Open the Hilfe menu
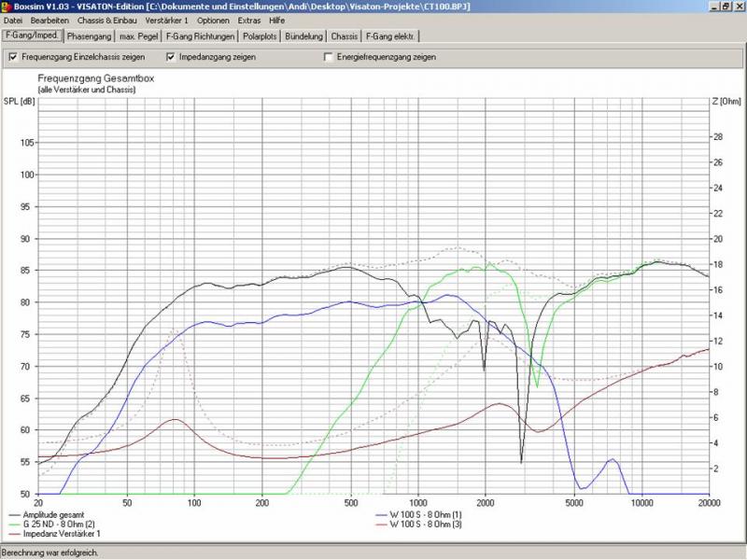 pos(277,20)
